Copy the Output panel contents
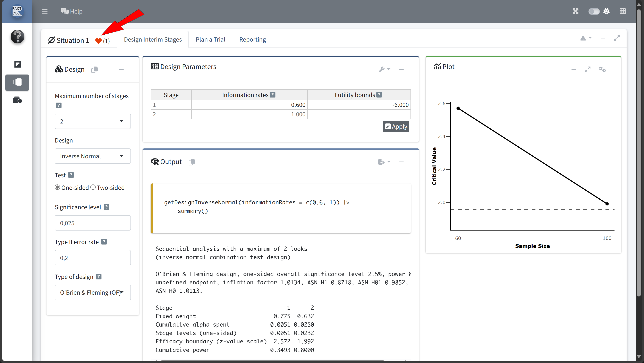Image resolution: width=644 pixels, height=363 pixels. tap(192, 162)
